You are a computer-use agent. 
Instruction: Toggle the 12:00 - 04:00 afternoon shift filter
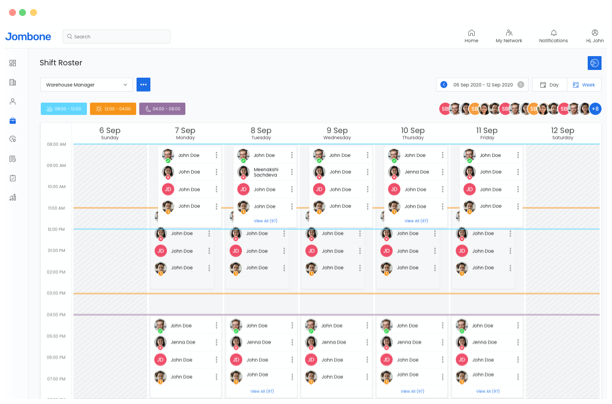(113, 109)
